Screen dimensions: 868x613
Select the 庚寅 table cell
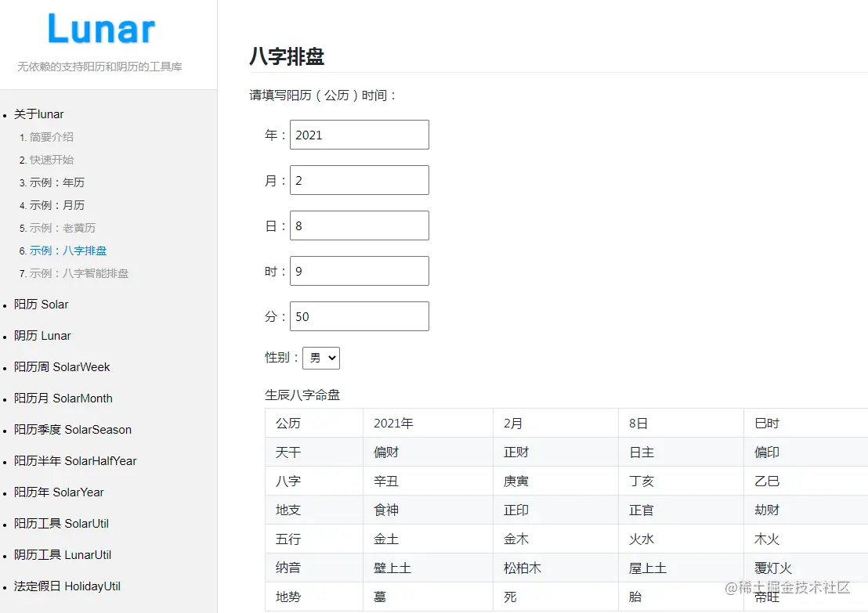555,481
